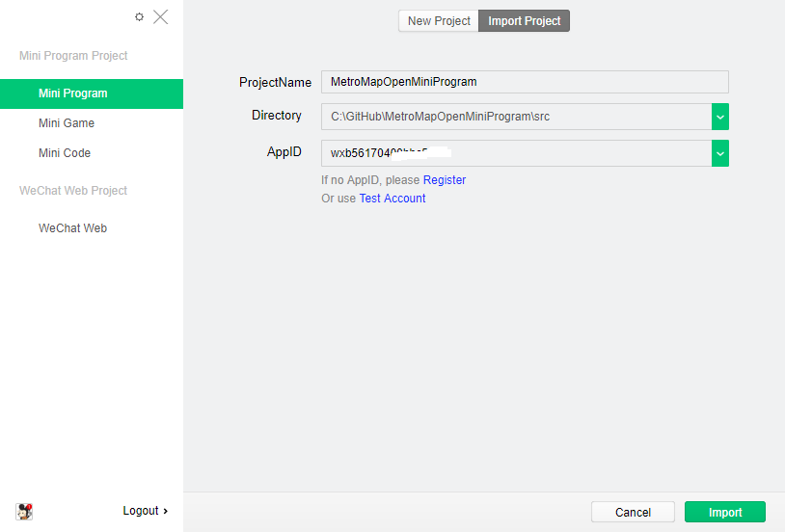
Task: Open settings via the gear icon
Action: tap(139, 17)
